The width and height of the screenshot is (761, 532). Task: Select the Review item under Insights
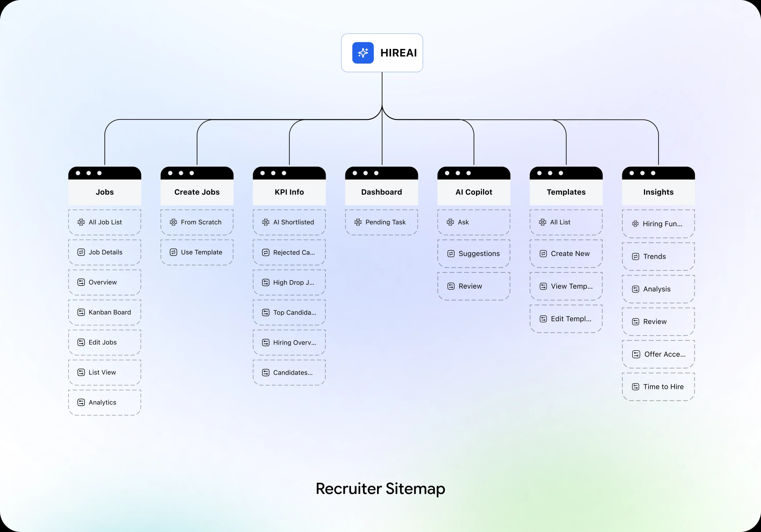(659, 322)
